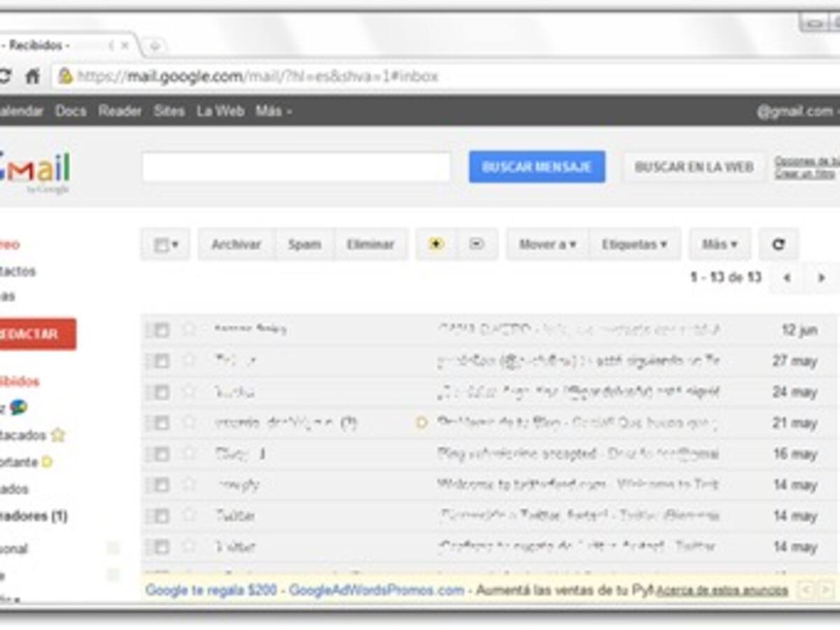
Task: Click the browser reload icon
Action: pos(4,76)
